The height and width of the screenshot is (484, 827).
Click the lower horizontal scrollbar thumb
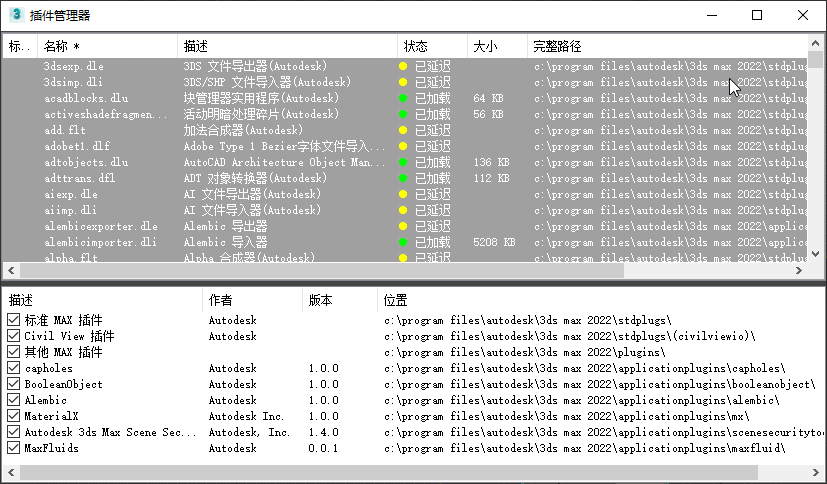[x=389, y=472]
